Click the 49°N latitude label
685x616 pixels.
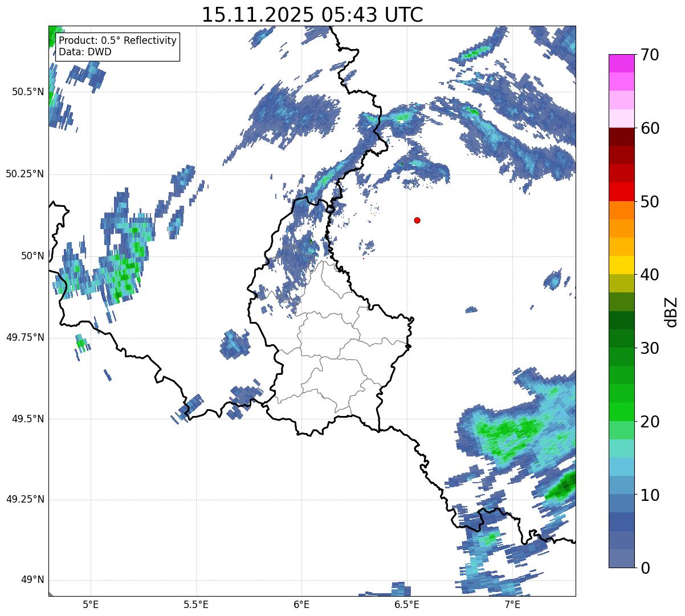[32, 580]
